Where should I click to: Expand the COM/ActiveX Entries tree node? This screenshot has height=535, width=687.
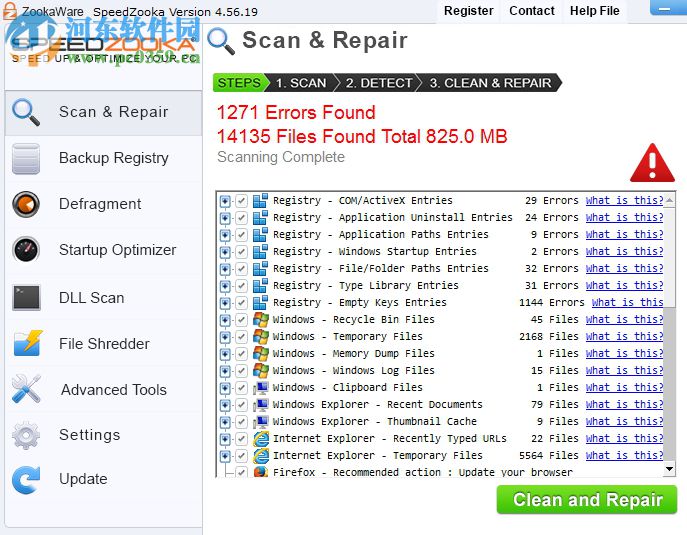pos(225,201)
